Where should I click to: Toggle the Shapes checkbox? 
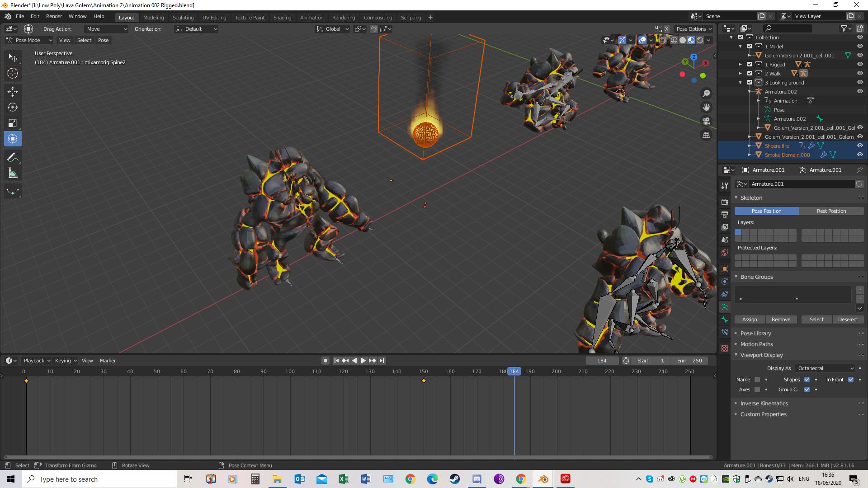pyautogui.click(x=807, y=380)
